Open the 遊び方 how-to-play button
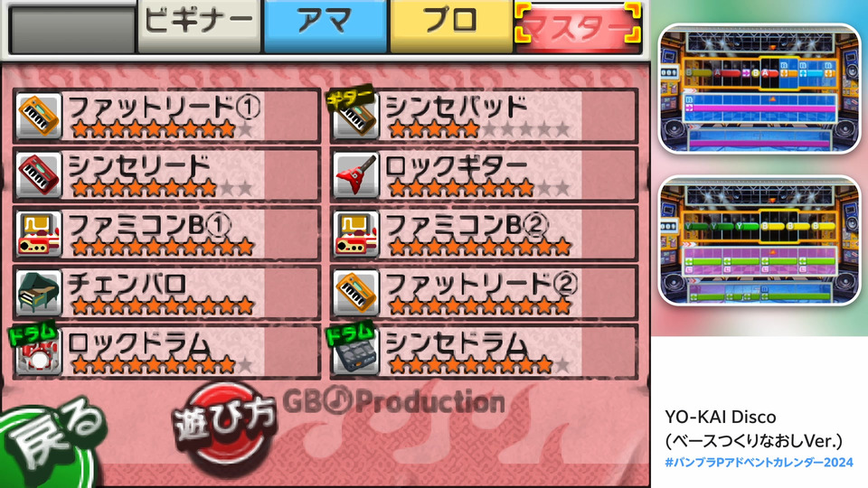 (x=225, y=426)
